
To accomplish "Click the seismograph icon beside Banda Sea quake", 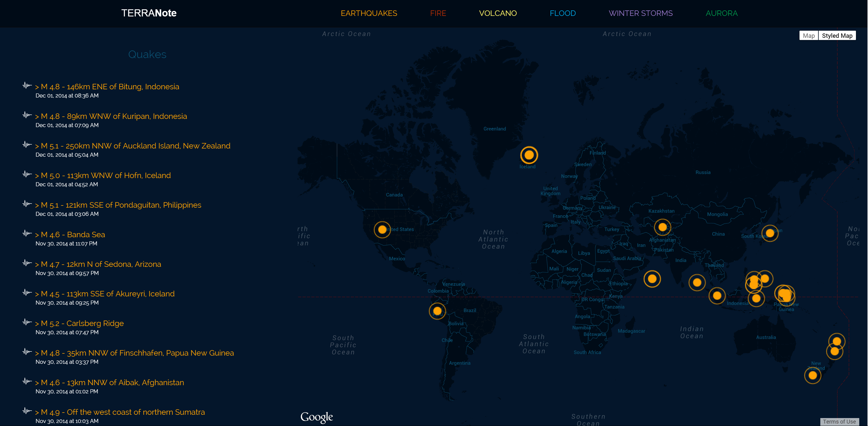I will click(27, 233).
